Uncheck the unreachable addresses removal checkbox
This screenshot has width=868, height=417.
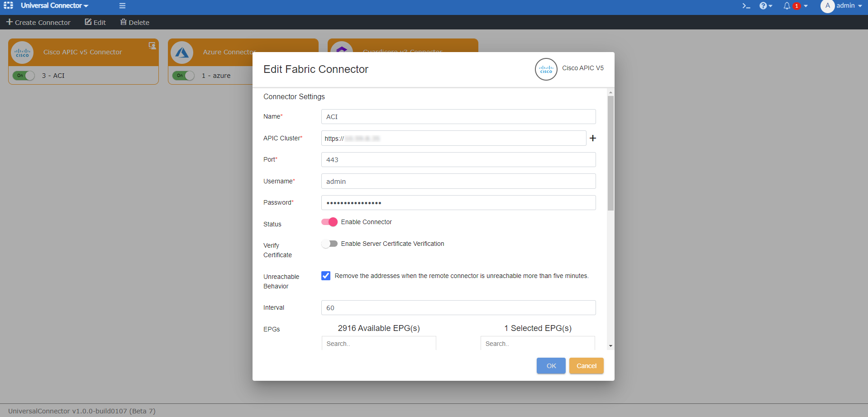[326, 276]
